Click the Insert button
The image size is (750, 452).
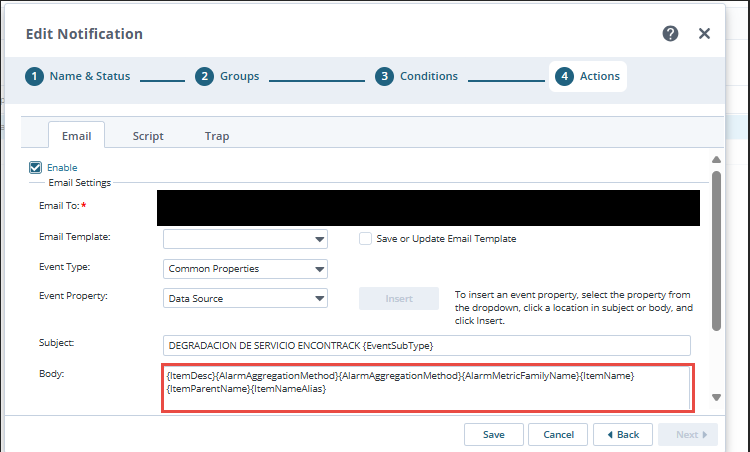click(399, 298)
